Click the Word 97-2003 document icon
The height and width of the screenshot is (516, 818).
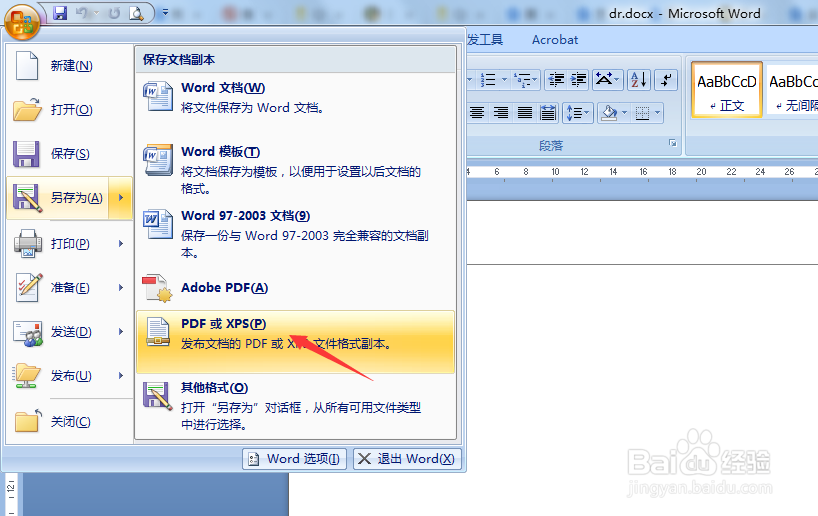pos(158,224)
